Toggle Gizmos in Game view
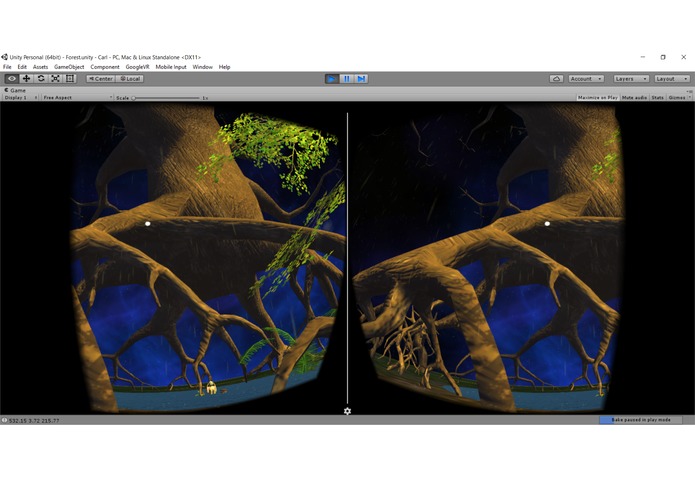Image resolution: width=695 pixels, height=494 pixels. point(677,97)
